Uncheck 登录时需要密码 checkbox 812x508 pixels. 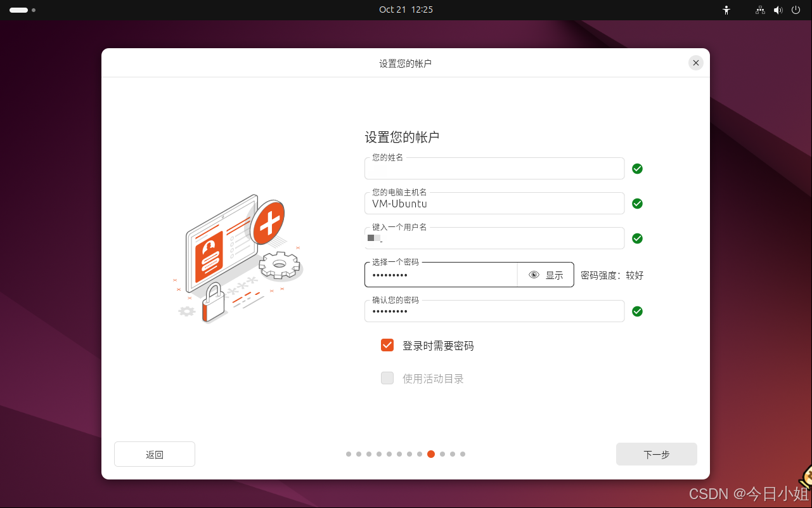(387, 345)
